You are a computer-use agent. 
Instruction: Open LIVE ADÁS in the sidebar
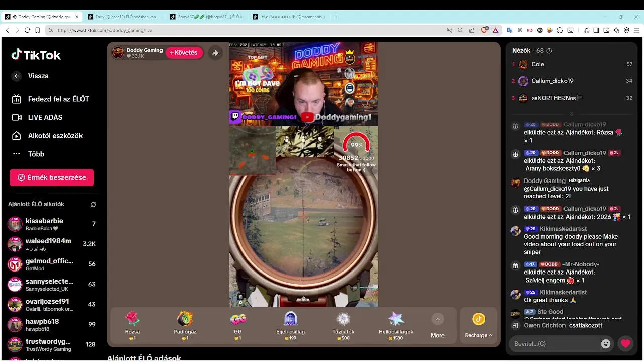(37, 117)
